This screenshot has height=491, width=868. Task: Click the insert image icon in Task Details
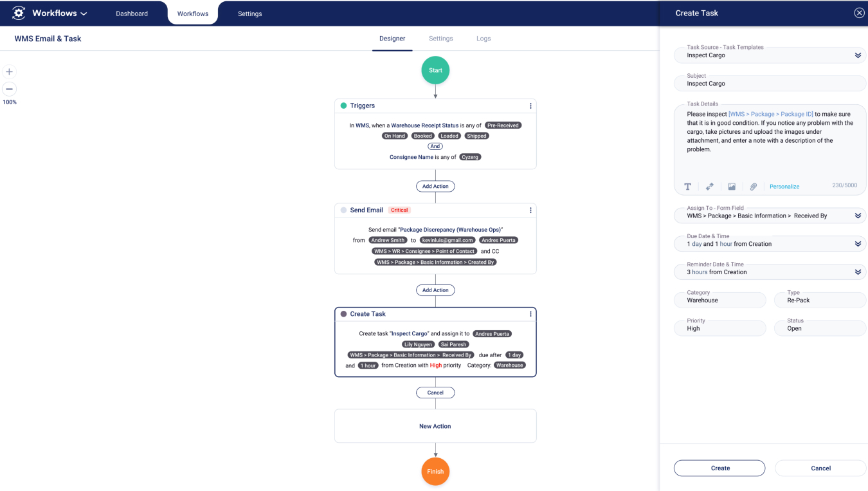pyautogui.click(x=732, y=187)
